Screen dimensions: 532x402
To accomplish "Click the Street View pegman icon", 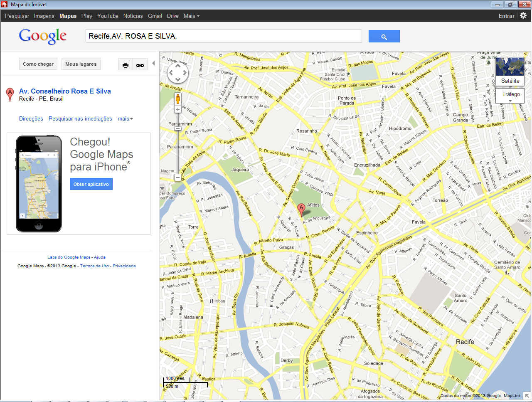I will point(178,99).
